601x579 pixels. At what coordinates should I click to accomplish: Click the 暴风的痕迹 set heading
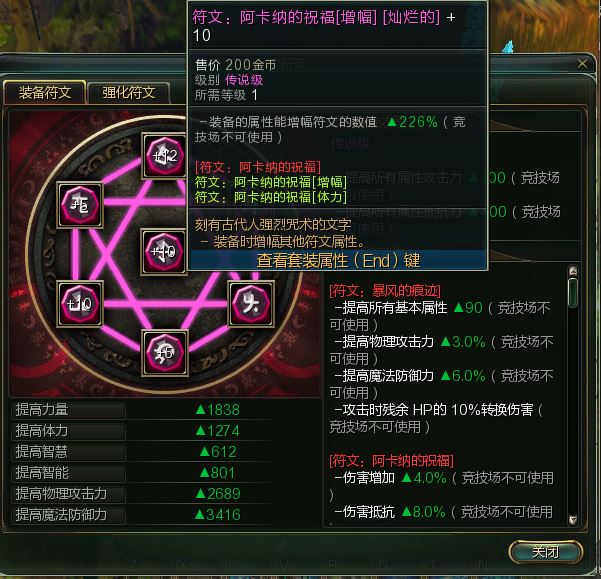click(385, 291)
